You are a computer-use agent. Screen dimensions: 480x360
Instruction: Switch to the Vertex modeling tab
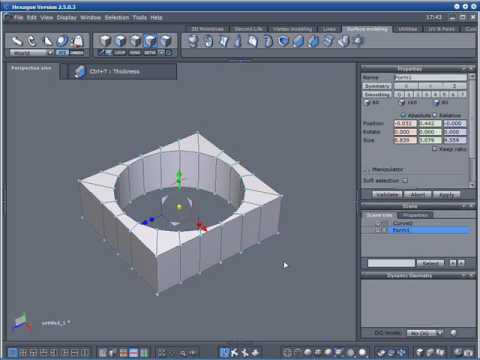[x=292, y=29]
